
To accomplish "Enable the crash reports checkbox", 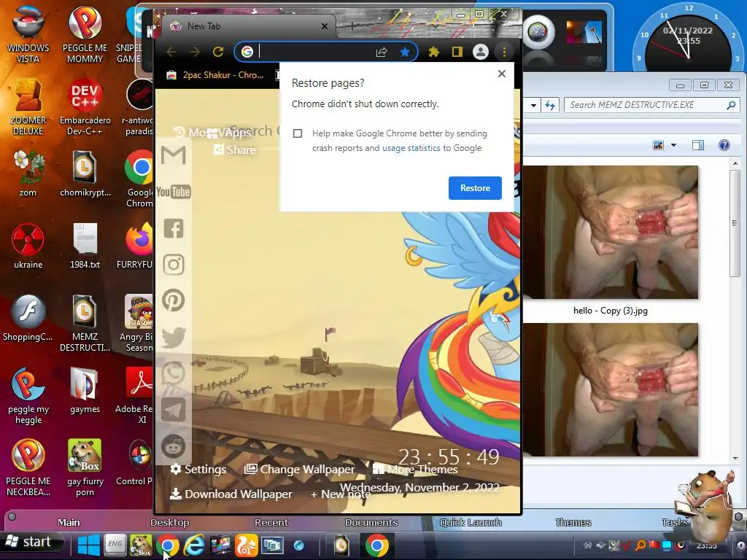I will 298,134.
